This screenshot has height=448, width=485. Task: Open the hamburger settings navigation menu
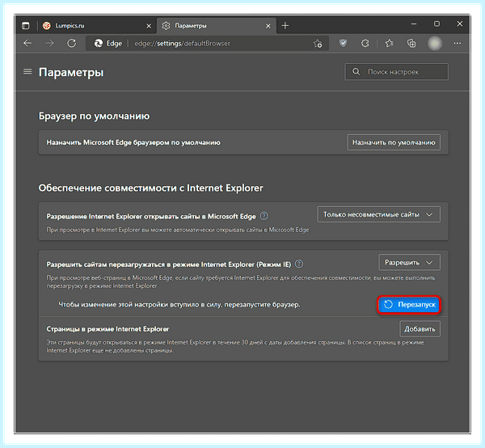point(27,72)
